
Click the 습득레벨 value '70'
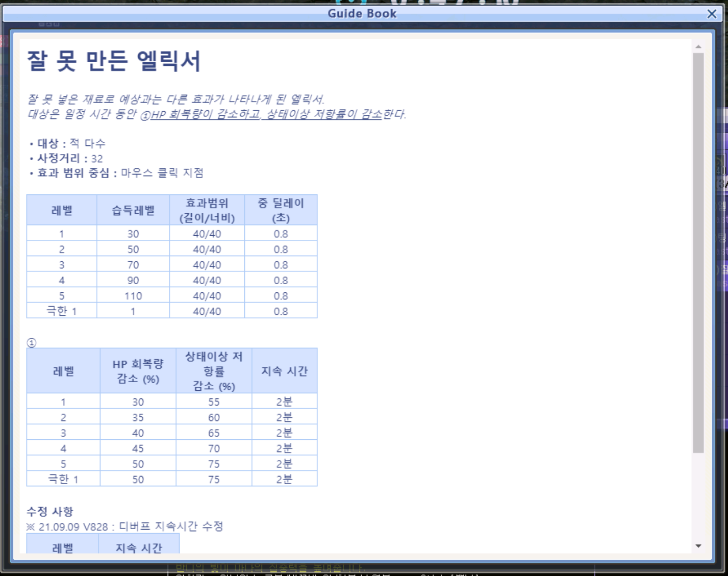tap(133, 265)
